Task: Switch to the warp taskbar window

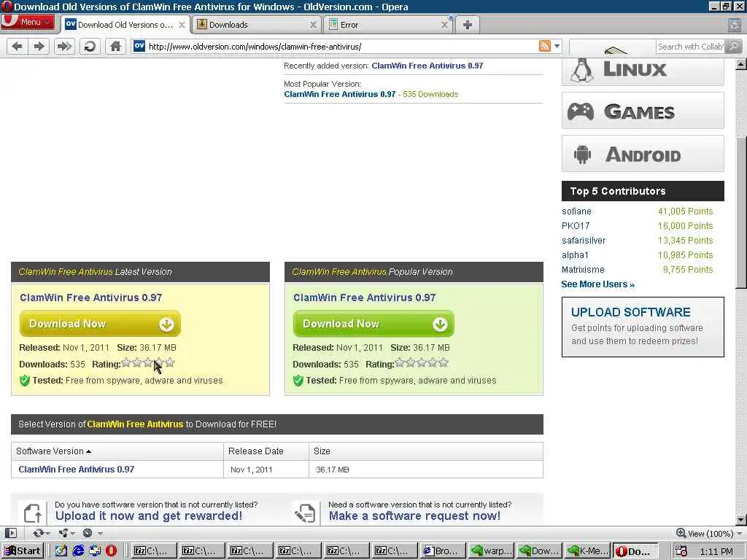Action: 491,551
